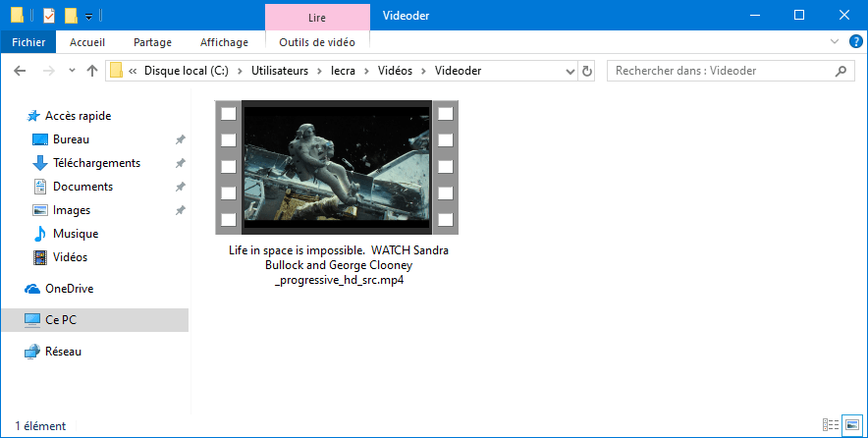Image resolution: width=868 pixels, height=438 pixels.
Task: Click the file name Life in space is impossible
Action: (x=338, y=265)
